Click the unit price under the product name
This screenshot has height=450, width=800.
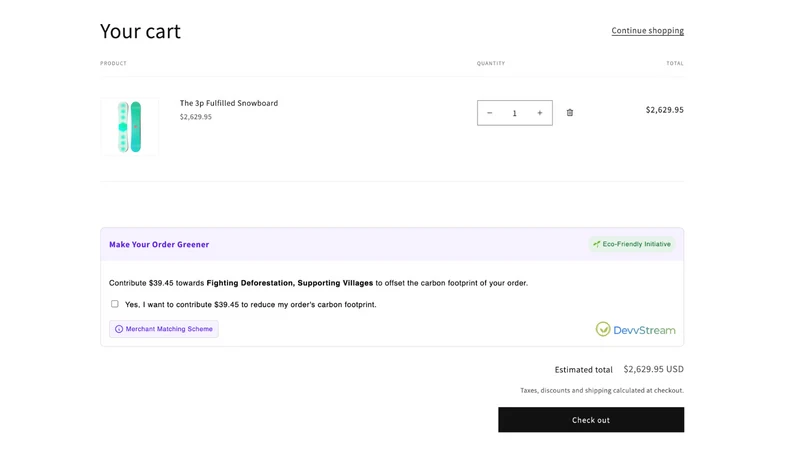(x=195, y=117)
